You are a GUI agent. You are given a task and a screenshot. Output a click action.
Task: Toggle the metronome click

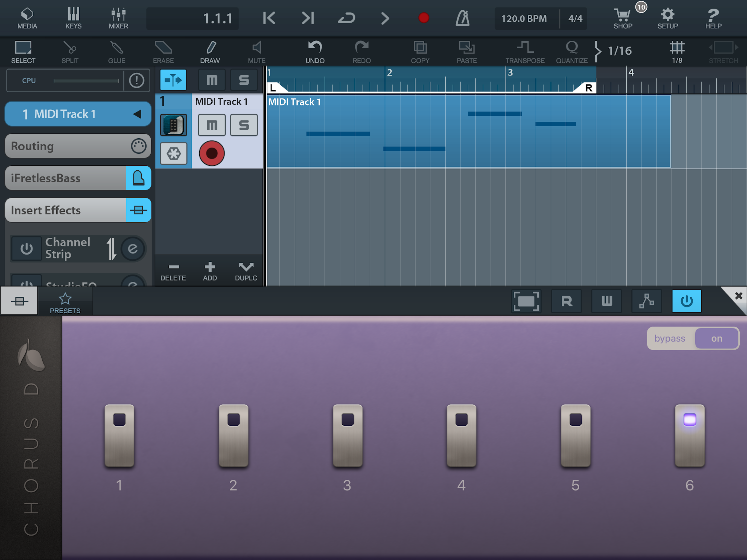pyautogui.click(x=462, y=18)
